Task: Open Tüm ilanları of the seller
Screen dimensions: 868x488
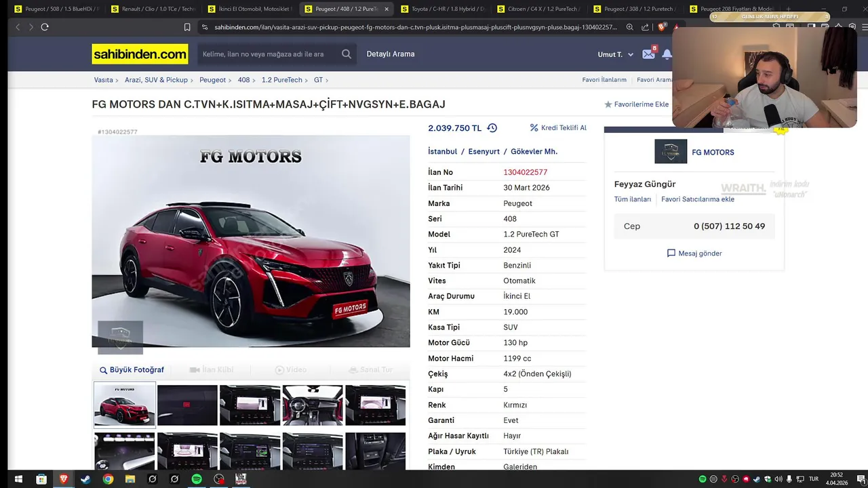Action: click(x=633, y=199)
